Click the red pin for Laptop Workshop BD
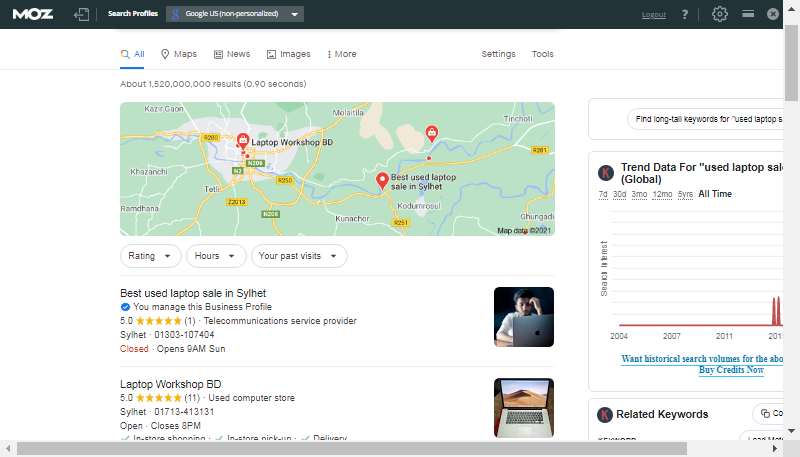The image size is (800, 457). [242, 142]
